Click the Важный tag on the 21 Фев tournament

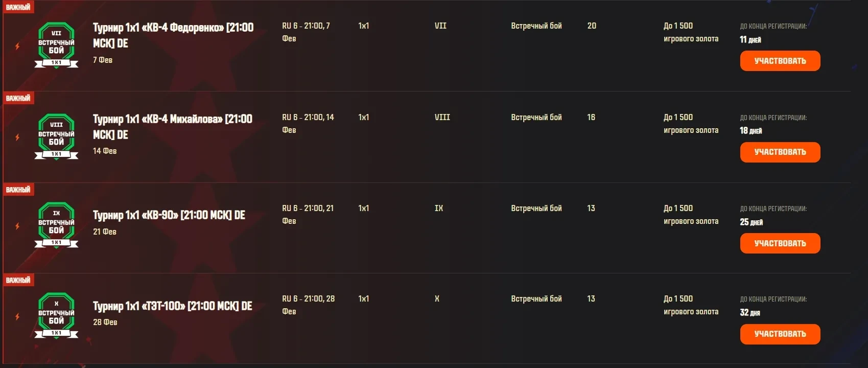[x=18, y=190]
